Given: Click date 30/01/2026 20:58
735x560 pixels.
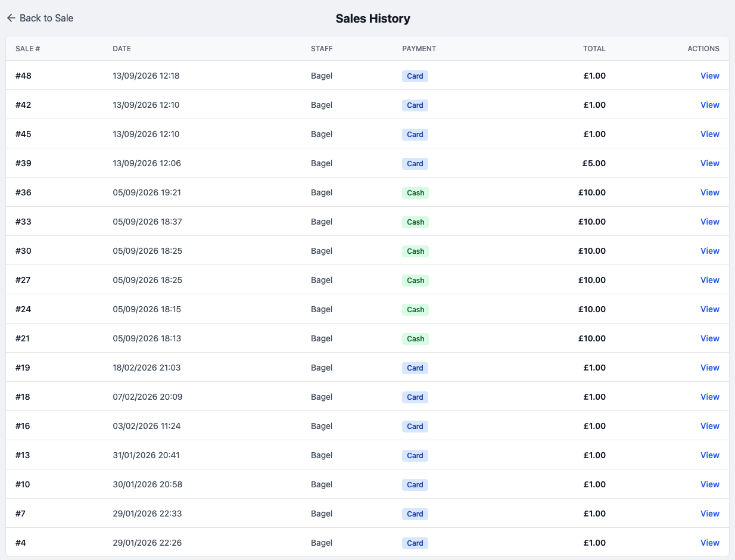Looking at the screenshot, I should pos(148,484).
